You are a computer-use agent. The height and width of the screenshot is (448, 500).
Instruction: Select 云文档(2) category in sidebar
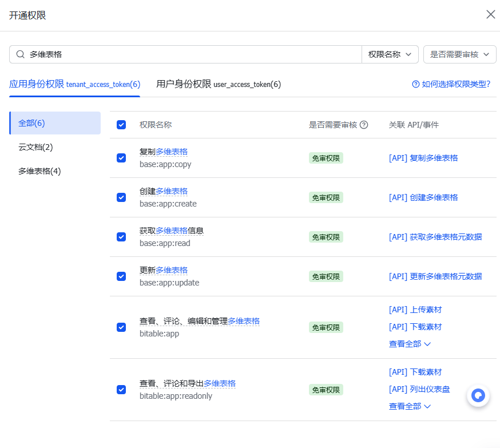[35, 147]
